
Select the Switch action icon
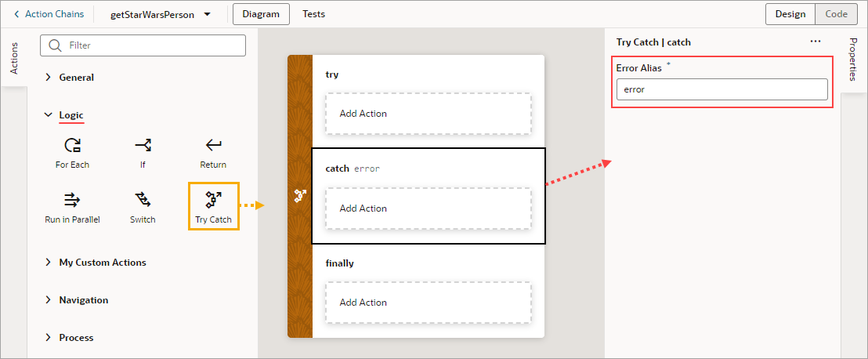[143, 200]
